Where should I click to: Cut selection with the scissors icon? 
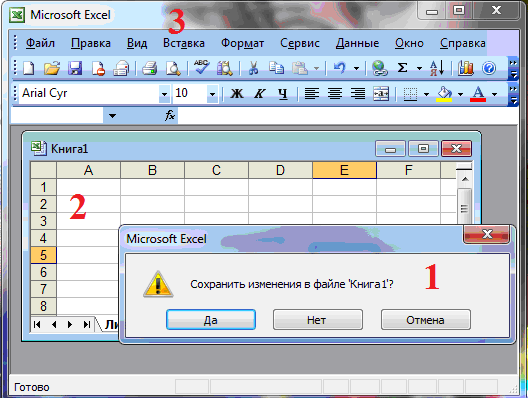point(253,68)
